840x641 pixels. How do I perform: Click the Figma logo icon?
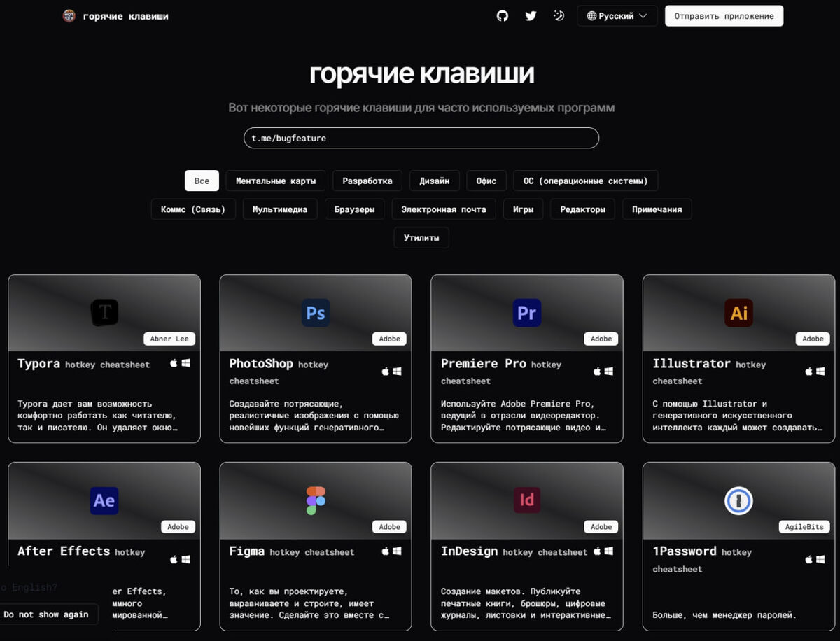click(x=316, y=500)
